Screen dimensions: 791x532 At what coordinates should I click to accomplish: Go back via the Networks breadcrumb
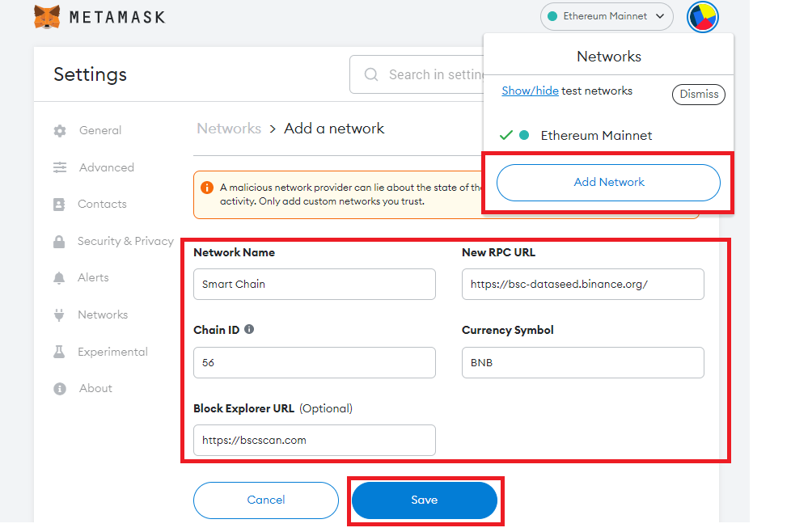229,129
